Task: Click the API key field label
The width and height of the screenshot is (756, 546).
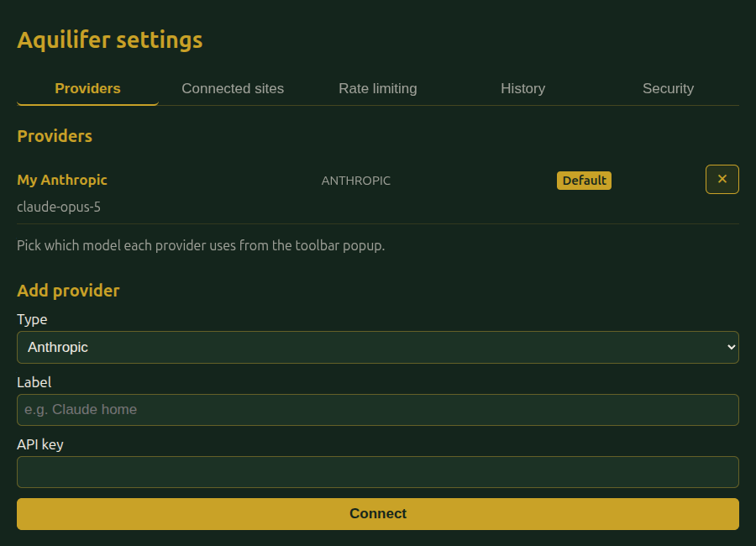Action: (40, 444)
